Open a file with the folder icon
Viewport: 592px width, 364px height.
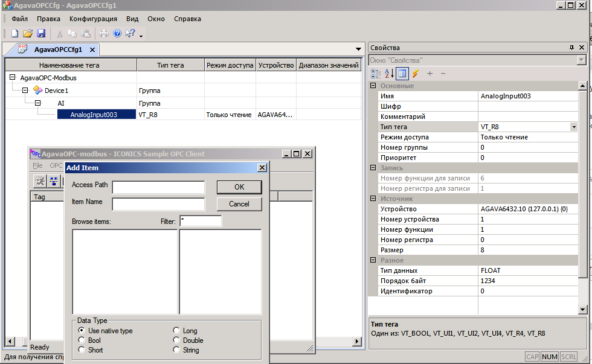[28, 34]
